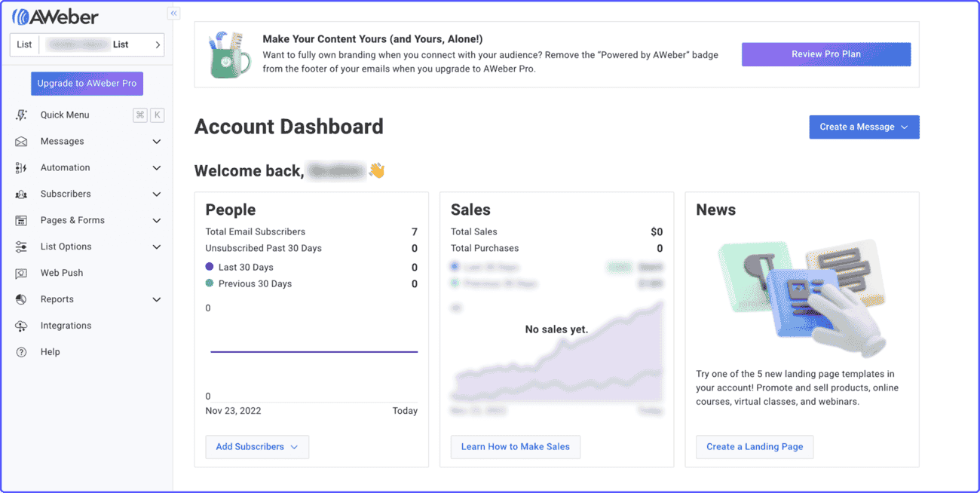Click the subscriber count 7
Image resolution: width=980 pixels, height=493 pixels.
tap(415, 232)
